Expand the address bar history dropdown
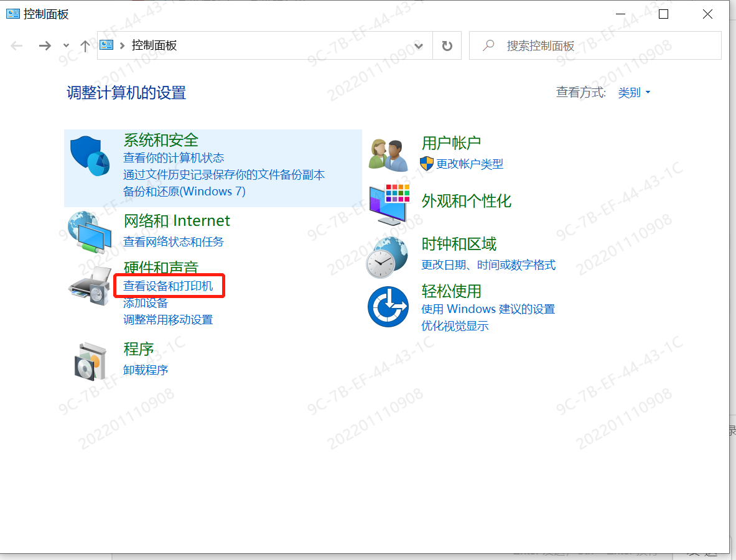This screenshot has height=560, width=736. 418,45
